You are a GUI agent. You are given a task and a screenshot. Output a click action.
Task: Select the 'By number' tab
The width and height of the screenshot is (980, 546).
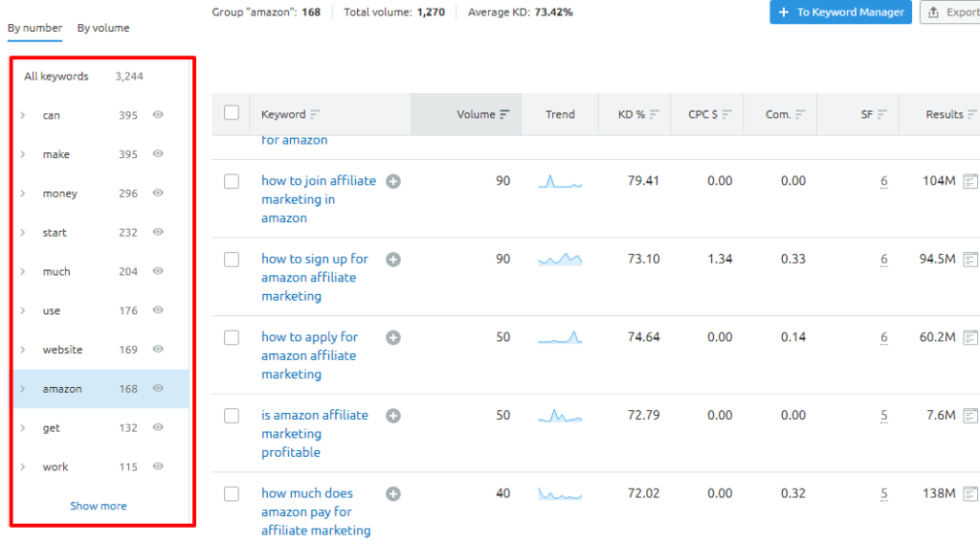tap(34, 28)
